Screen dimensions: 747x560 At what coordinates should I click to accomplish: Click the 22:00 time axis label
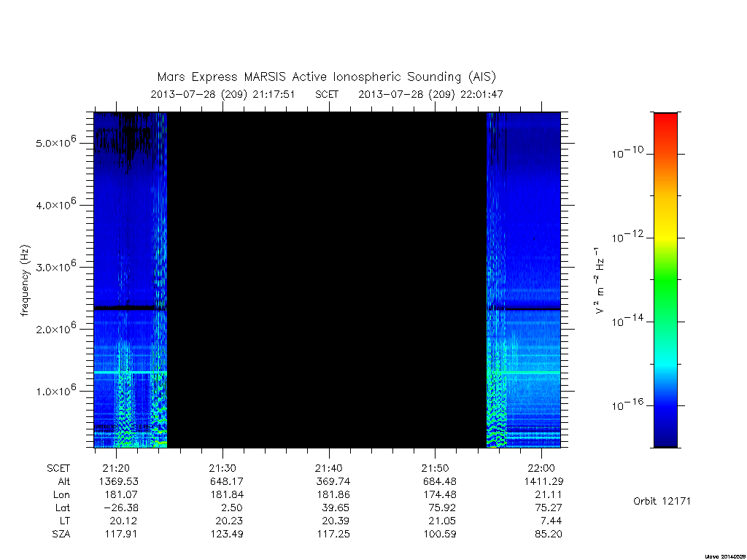tap(541, 468)
